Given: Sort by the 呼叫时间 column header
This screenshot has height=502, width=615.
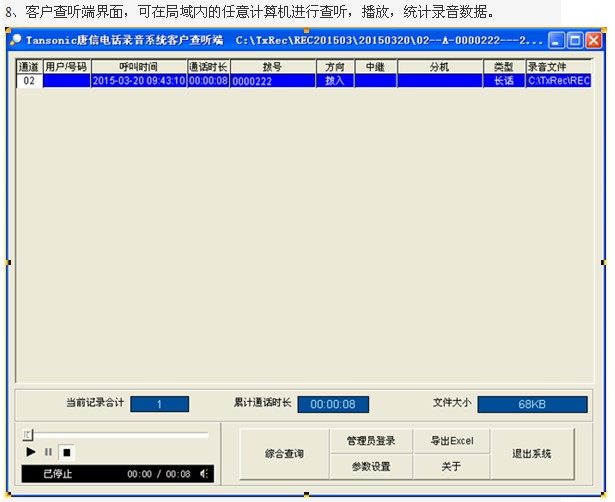Looking at the screenshot, I should point(139,67).
